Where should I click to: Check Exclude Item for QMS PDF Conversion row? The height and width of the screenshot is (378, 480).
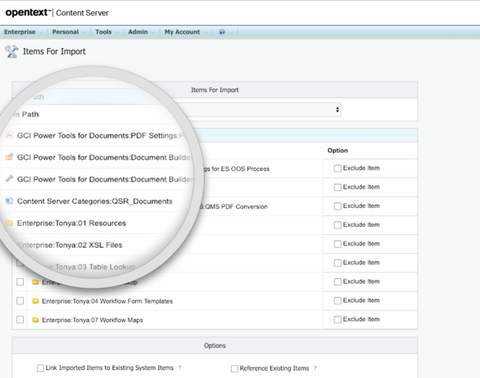pos(338,206)
